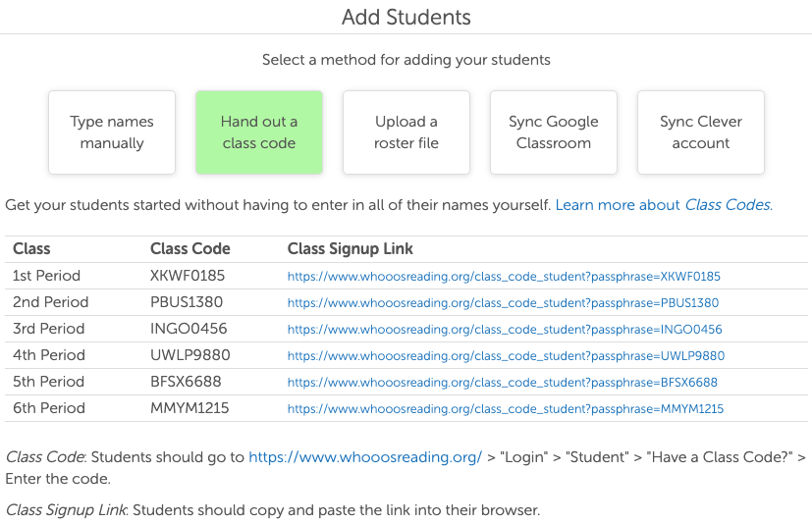Click the class code MMYM1215 text

(189, 408)
